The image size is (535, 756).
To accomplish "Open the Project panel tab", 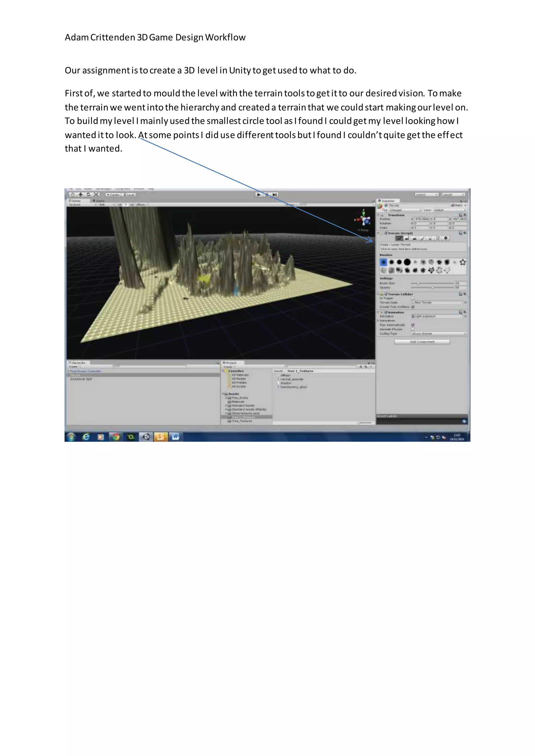I will coord(231,363).
